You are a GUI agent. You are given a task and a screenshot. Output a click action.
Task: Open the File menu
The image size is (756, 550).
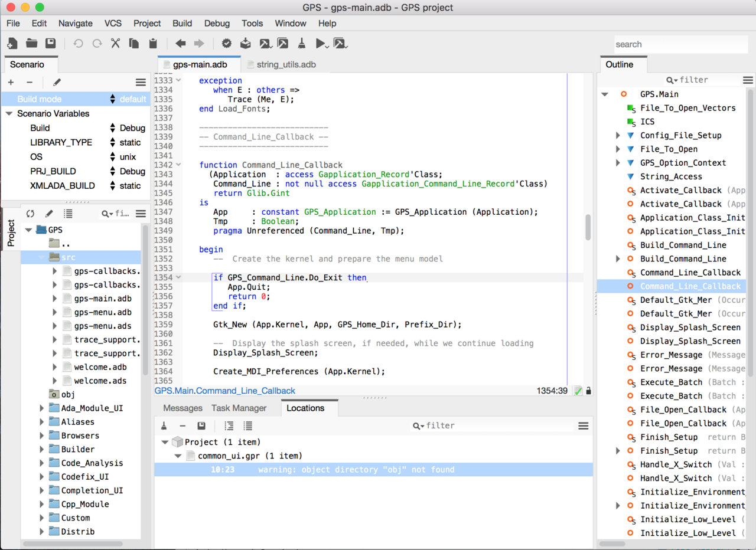[13, 23]
